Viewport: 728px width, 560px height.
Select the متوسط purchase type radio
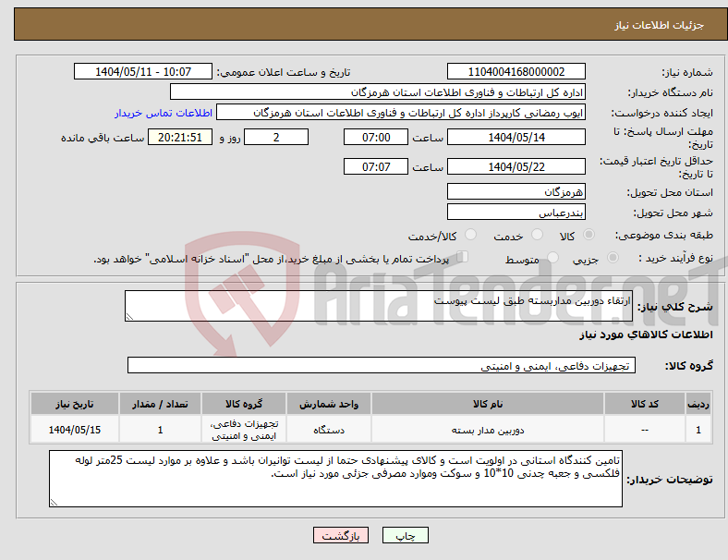[552, 257]
